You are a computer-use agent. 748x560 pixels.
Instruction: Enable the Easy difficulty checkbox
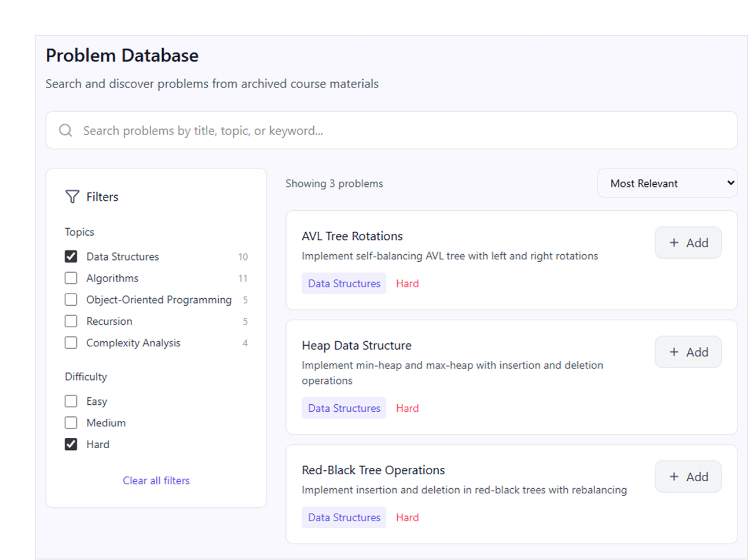click(x=71, y=401)
